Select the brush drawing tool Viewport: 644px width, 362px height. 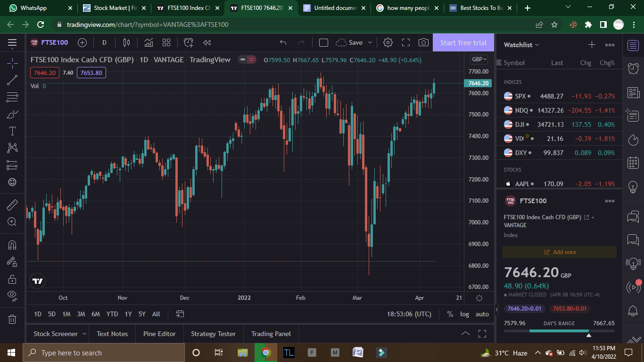(x=12, y=114)
